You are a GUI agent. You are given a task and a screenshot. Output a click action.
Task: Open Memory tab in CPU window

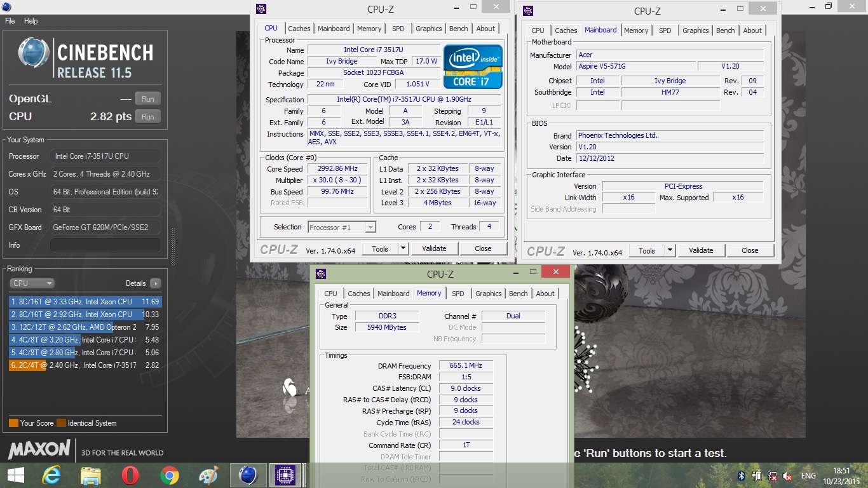(x=369, y=29)
